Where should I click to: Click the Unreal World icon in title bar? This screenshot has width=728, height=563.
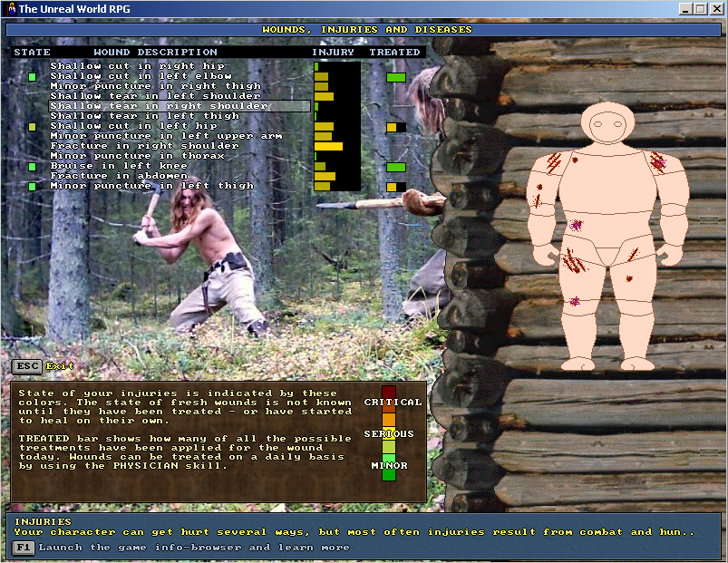[9, 8]
